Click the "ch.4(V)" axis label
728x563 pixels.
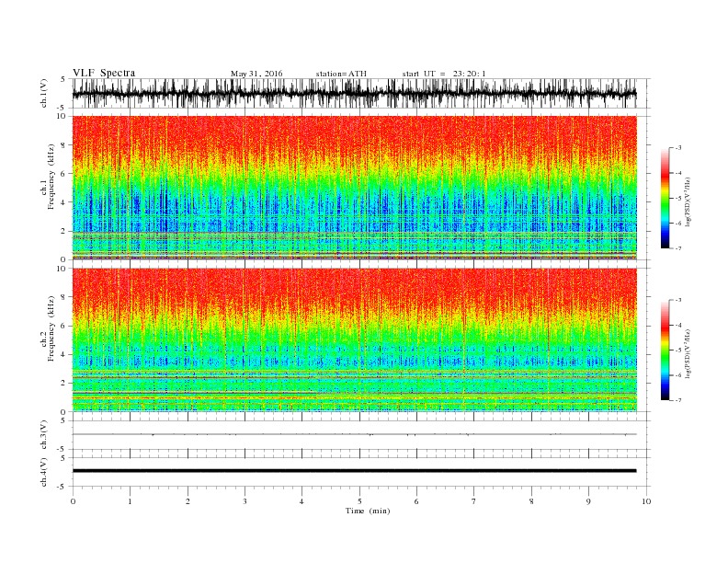[44, 472]
